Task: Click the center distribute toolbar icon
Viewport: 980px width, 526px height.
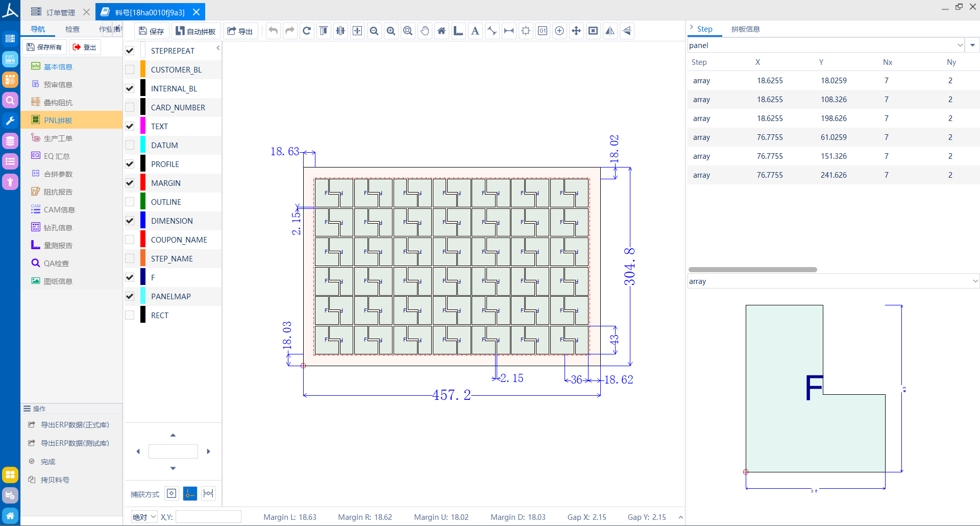Action: point(340,31)
